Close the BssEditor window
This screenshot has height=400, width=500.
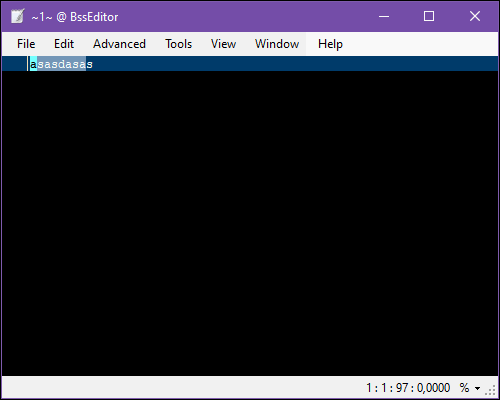(x=475, y=16)
